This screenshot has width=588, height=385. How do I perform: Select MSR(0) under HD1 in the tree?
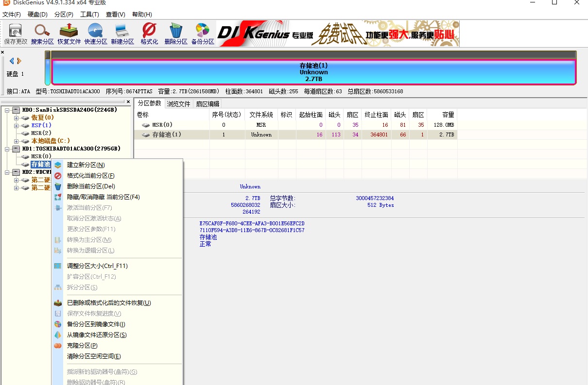[x=41, y=156]
